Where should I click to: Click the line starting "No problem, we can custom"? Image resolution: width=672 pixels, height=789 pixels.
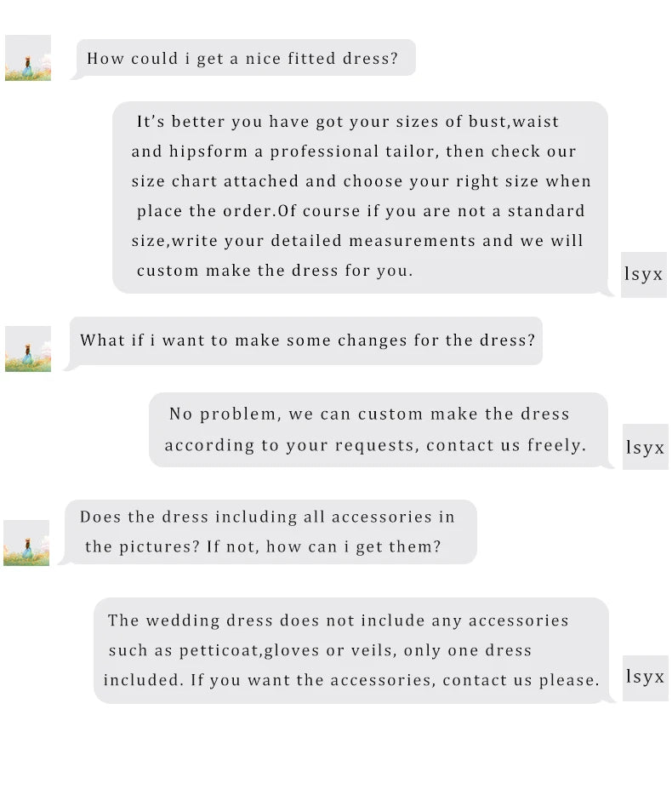(x=369, y=415)
